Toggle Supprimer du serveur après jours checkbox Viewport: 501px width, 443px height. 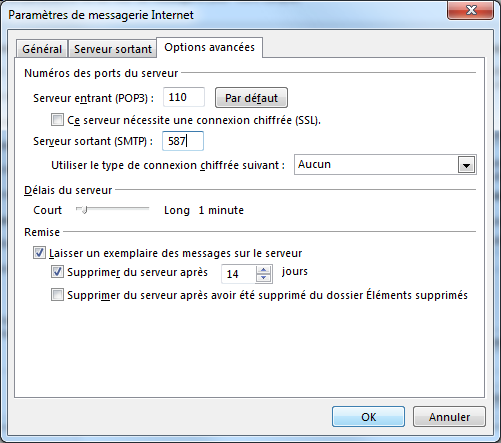coord(57,272)
